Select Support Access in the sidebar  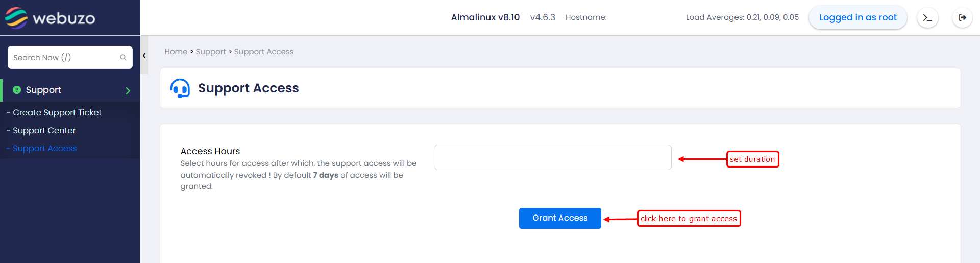pyautogui.click(x=45, y=148)
